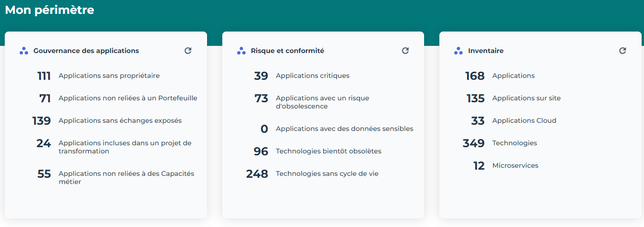Refresh the Gouvernance des applications card
This screenshot has height=227, width=644.
pyautogui.click(x=188, y=51)
